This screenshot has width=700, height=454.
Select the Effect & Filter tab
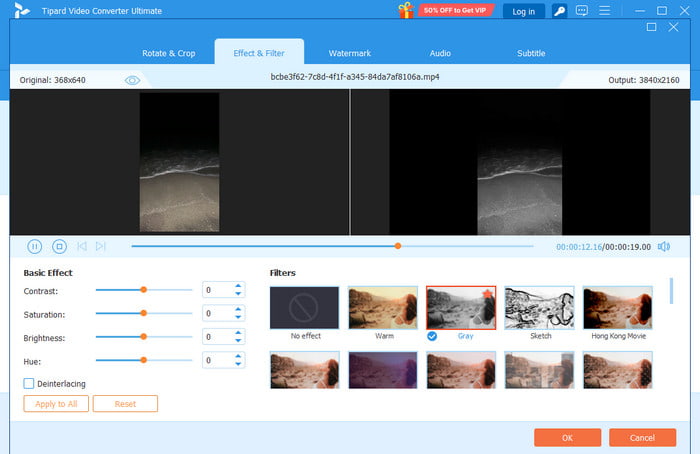(259, 53)
